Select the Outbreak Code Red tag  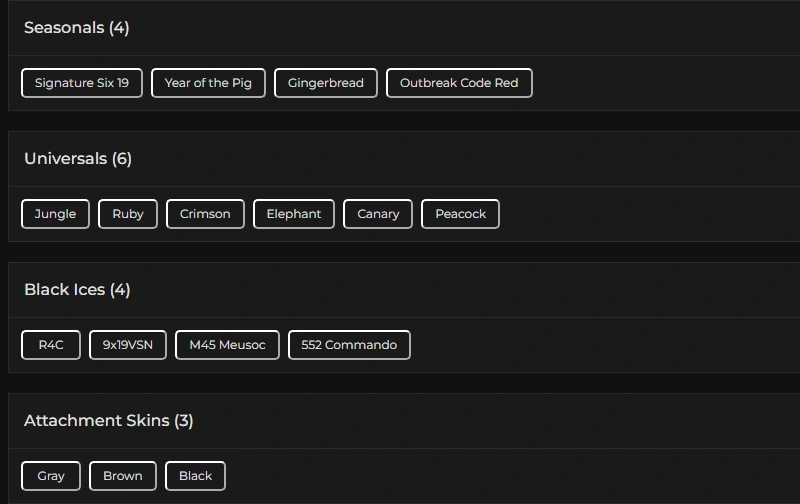pyautogui.click(x=459, y=83)
